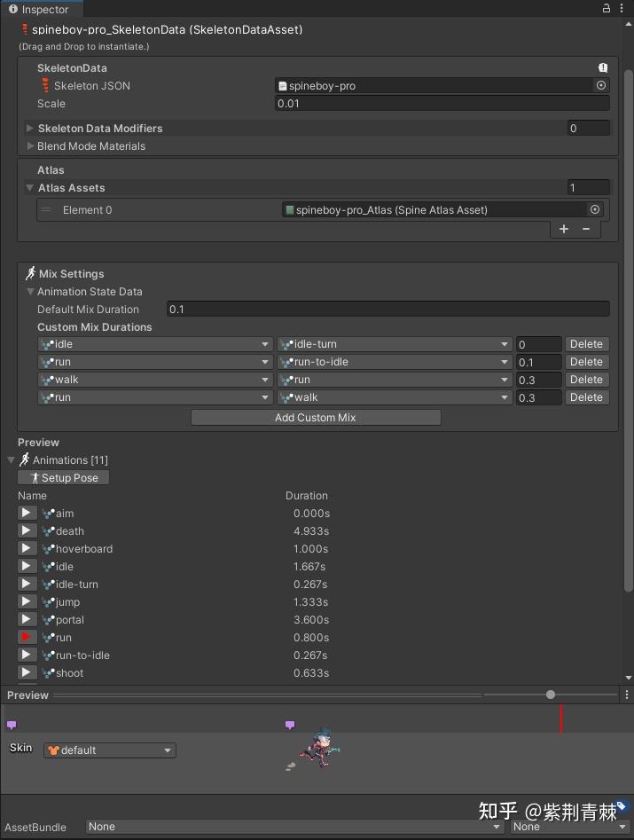Click the Atlas Element 0 object picker
Screen dimensions: 634x840
pyautogui.click(x=595, y=210)
